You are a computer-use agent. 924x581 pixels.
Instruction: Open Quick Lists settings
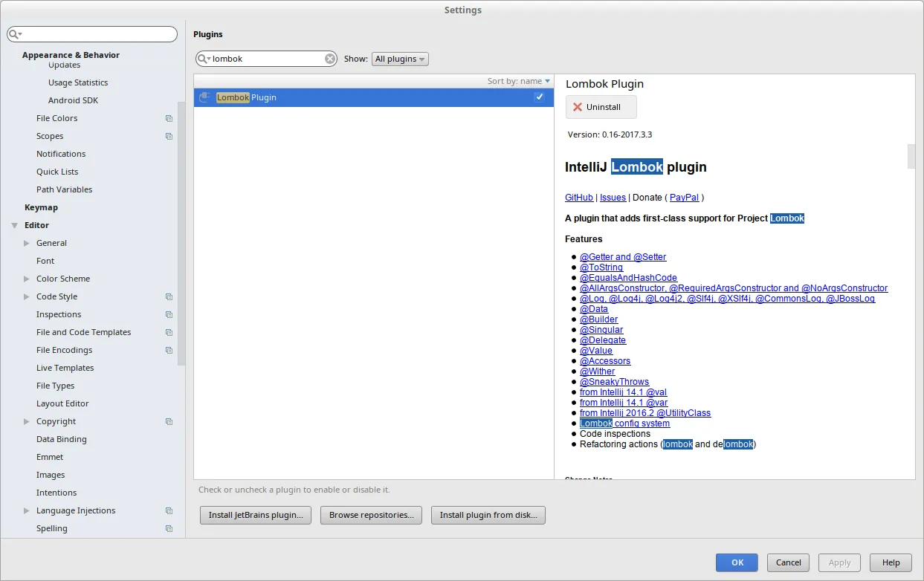coord(57,172)
